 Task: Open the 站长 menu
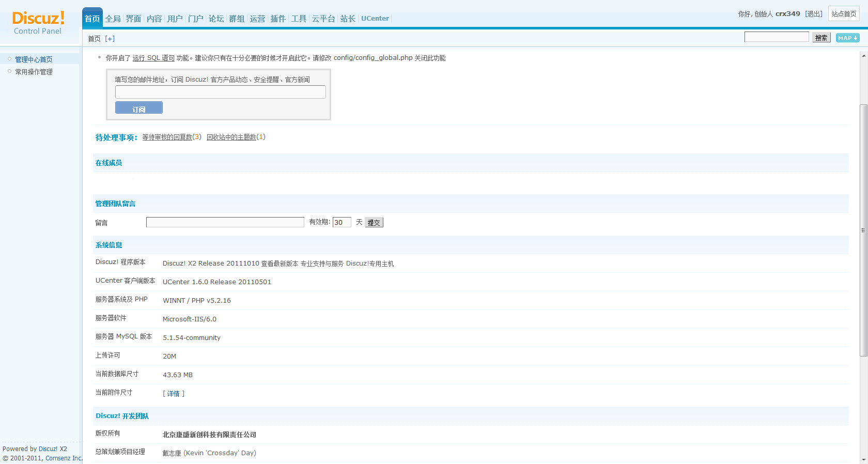348,19
